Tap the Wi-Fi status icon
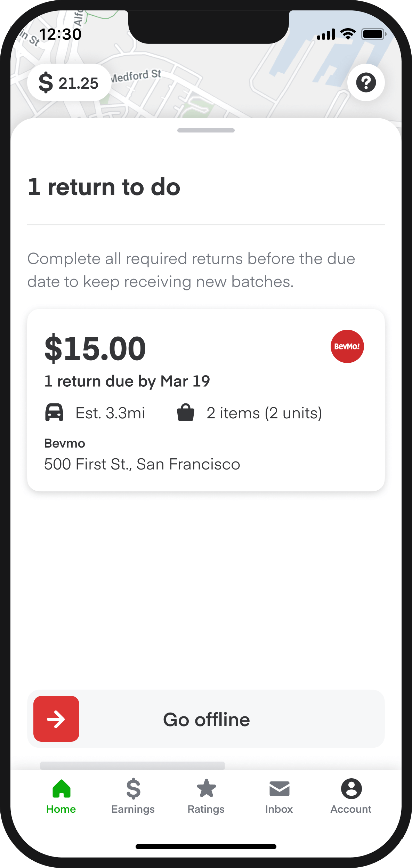This screenshot has height=868, width=412. pos(348,34)
